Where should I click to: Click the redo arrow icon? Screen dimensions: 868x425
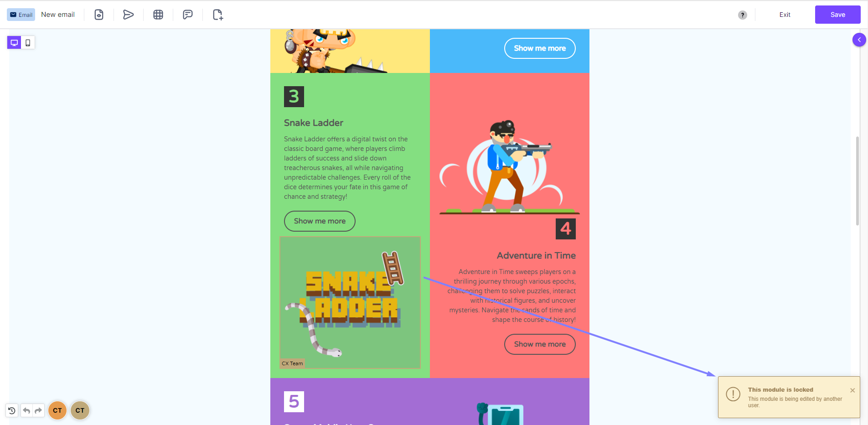tap(39, 410)
